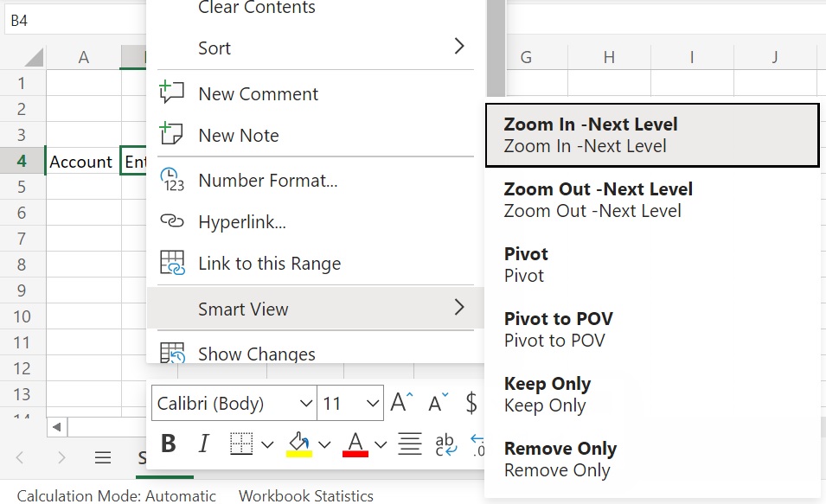Open the all sheets list icon

pos(103,457)
